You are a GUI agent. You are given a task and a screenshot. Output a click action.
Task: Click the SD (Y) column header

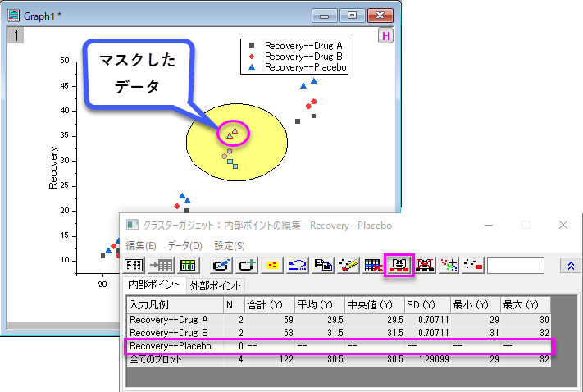coord(427,305)
